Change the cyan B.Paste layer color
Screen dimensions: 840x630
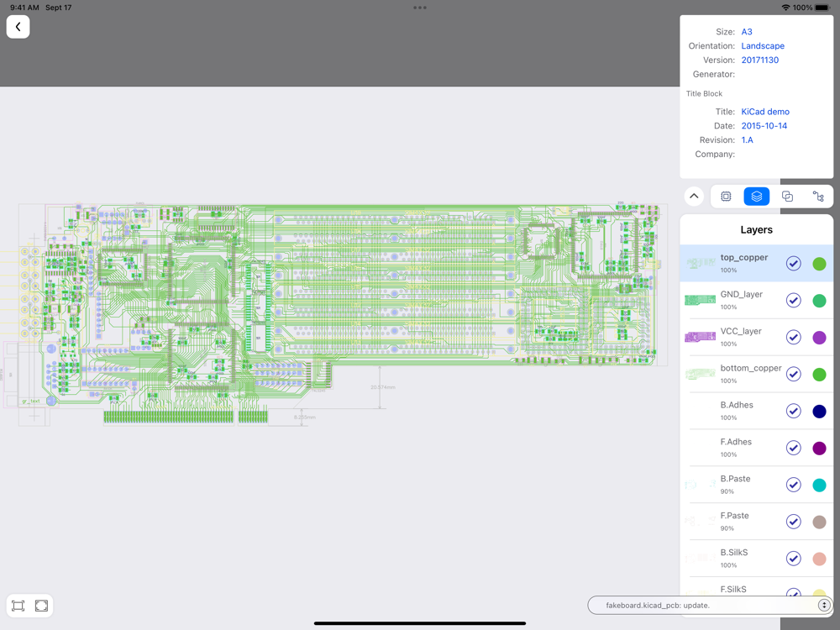[x=819, y=486]
